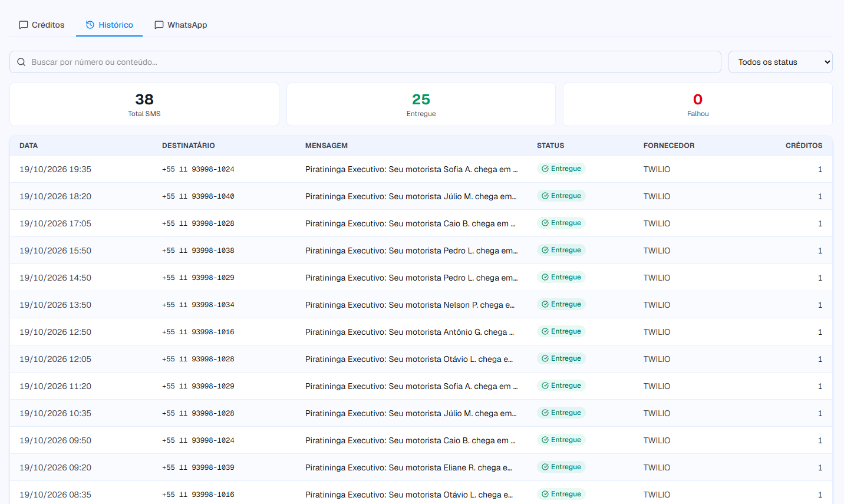The image size is (844, 504).
Task: Click the Total SMS count card
Action: click(144, 104)
